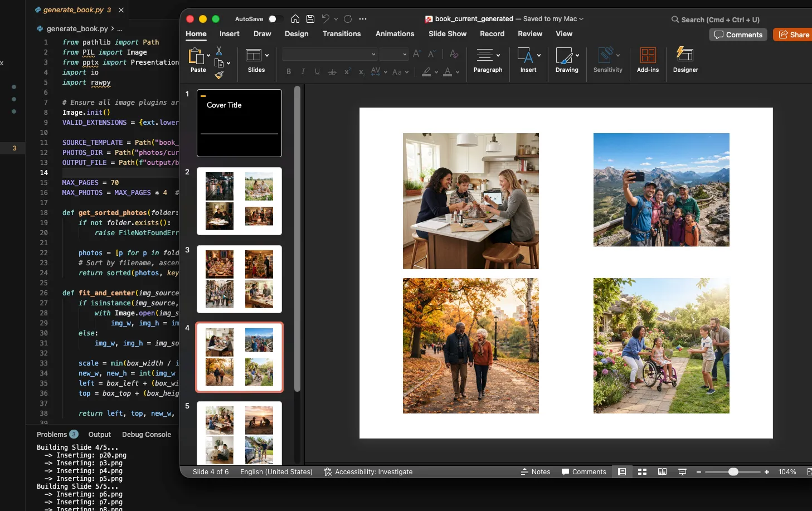Click the Undo arrow icon

click(325, 19)
